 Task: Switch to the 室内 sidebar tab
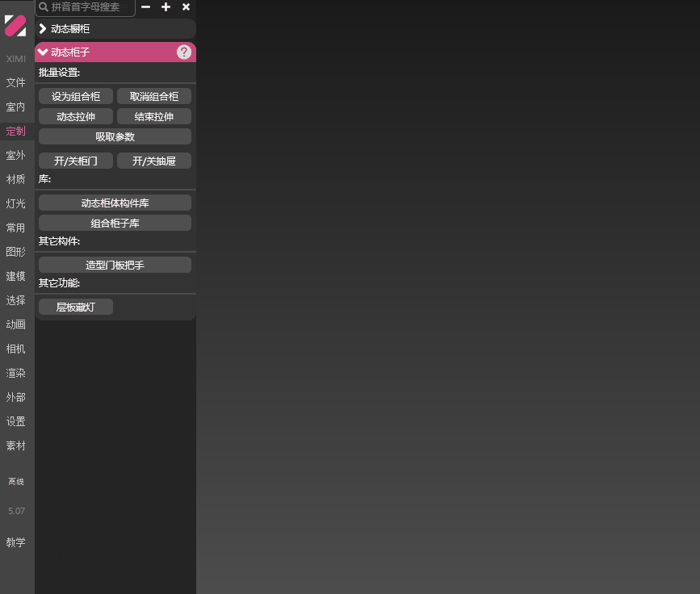[16, 107]
